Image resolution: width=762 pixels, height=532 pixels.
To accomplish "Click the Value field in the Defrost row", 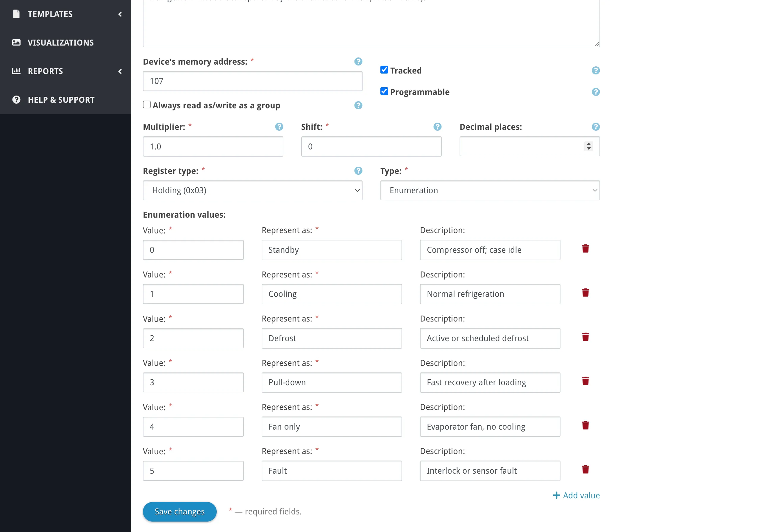I will [x=193, y=338].
